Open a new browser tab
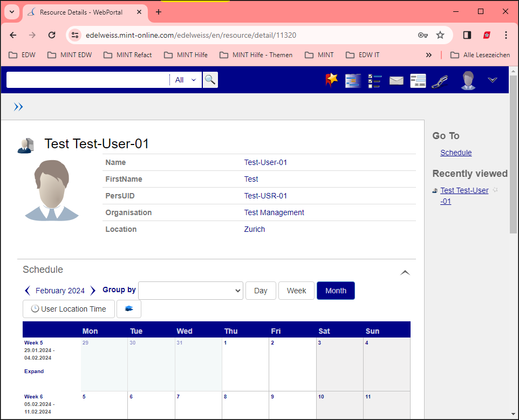 coord(159,12)
